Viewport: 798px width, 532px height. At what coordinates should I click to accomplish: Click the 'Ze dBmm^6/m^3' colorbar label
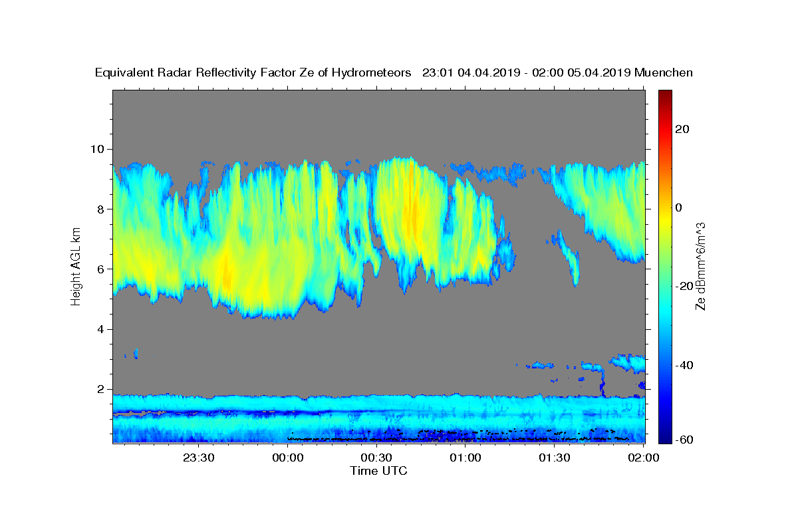(700, 267)
